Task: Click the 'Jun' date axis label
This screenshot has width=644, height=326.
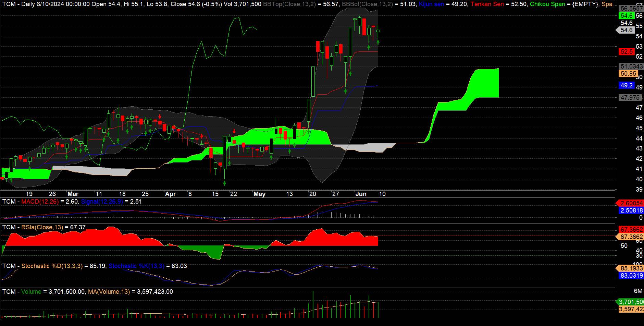Action: (x=361, y=194)
